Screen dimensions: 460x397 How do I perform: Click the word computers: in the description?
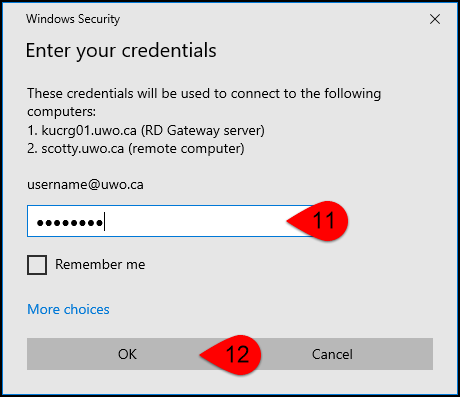pyautogui.click(x=61, y=112)
